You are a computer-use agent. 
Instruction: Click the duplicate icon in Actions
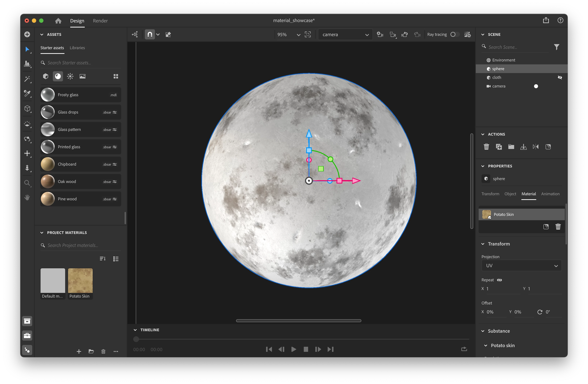pos(499,147)
